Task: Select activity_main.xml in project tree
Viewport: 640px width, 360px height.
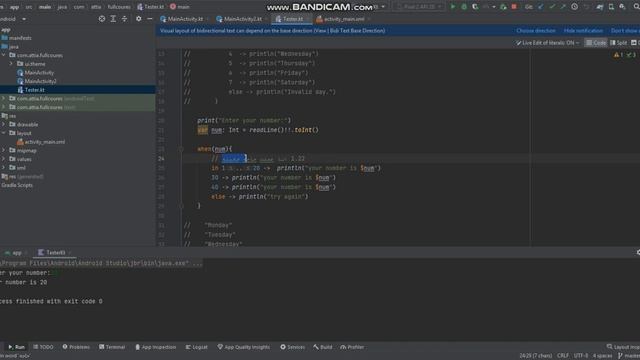Action: click(x=44, y=142)
